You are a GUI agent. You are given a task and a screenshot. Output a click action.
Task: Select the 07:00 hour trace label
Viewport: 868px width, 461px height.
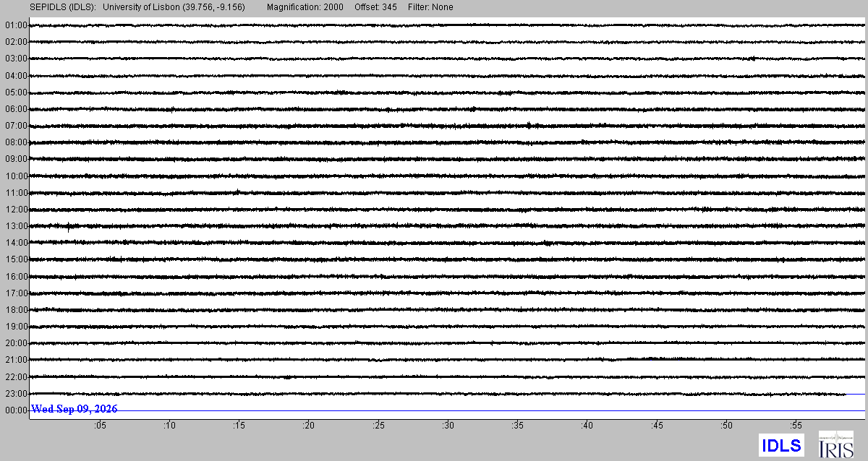pos(15,126)
